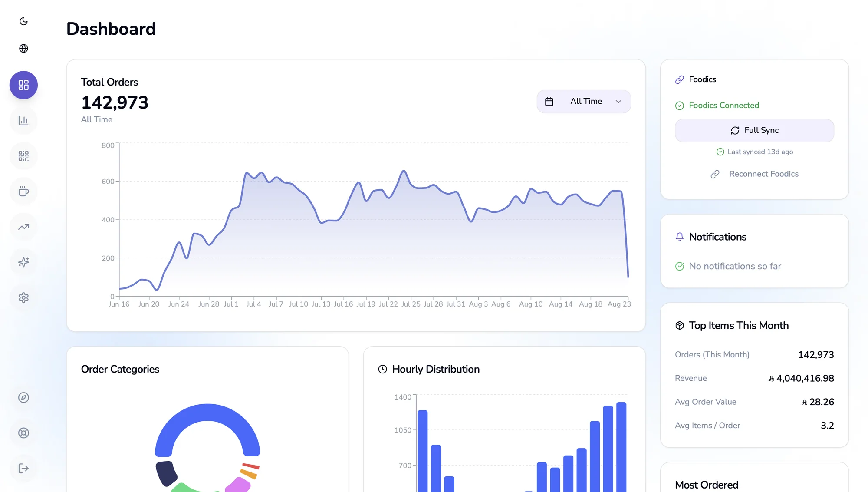Click the Notifications heading text

[717, 237]
